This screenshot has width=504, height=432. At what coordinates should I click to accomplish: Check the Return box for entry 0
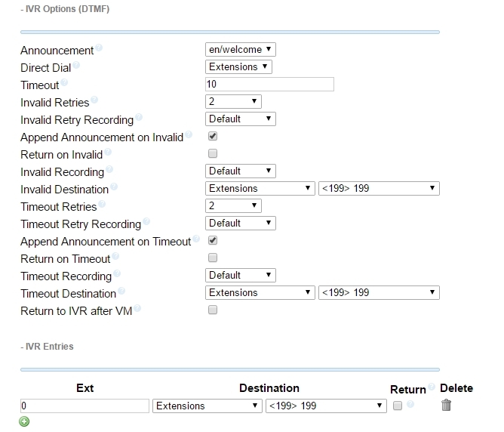tap(398, 406)
